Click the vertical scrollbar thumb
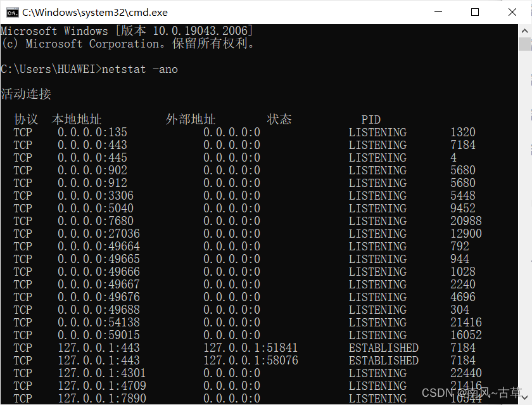The height and width of the screenshot is (405, 532). (524, 44)
